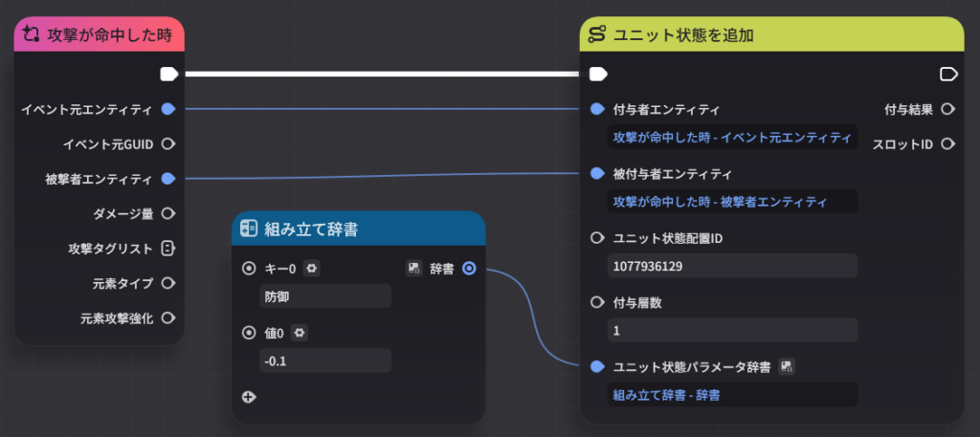Click the white execution wire between nodes
The height and width of the screenshot is (437, 980).
pyautogui.click(x=383, y=75)
